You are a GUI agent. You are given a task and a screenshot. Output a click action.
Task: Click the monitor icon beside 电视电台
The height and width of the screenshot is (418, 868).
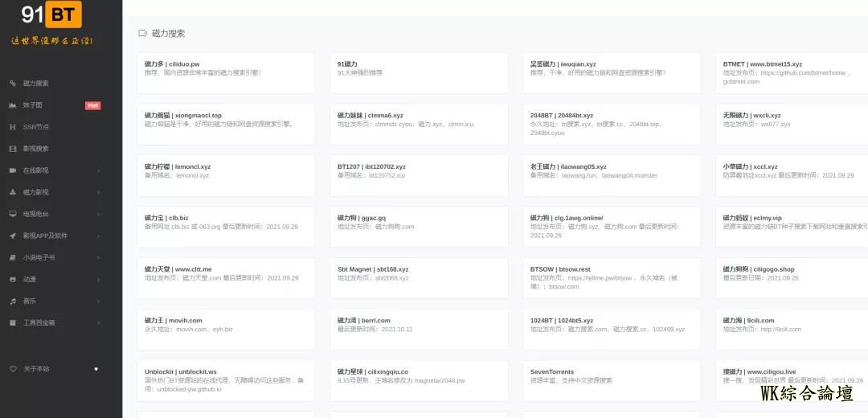click(13, 214)
